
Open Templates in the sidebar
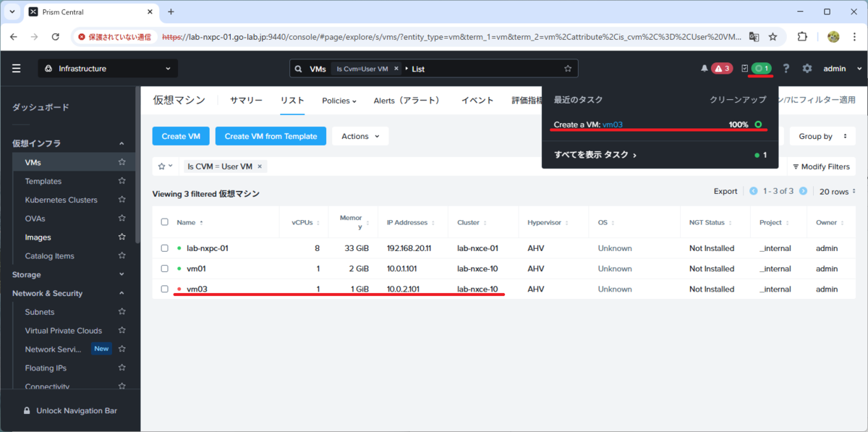click(43, 181)
